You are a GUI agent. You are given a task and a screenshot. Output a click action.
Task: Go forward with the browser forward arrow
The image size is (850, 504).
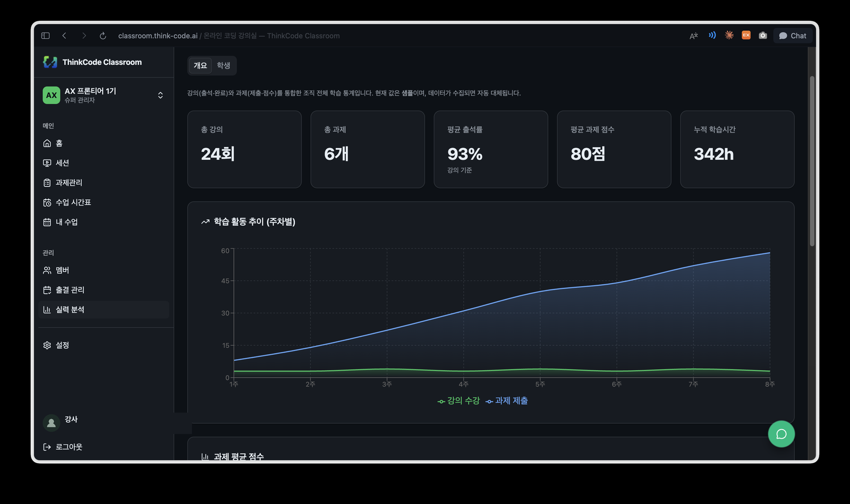[84, 36]
